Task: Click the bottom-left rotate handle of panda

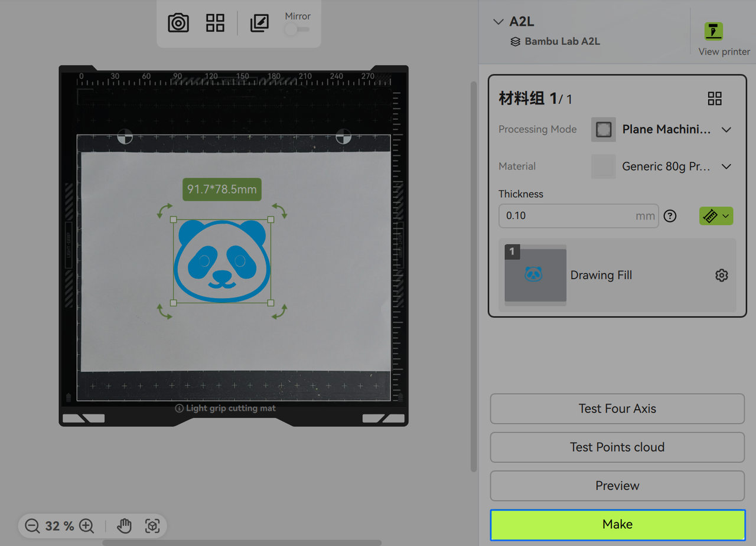Action: (164, 312)
